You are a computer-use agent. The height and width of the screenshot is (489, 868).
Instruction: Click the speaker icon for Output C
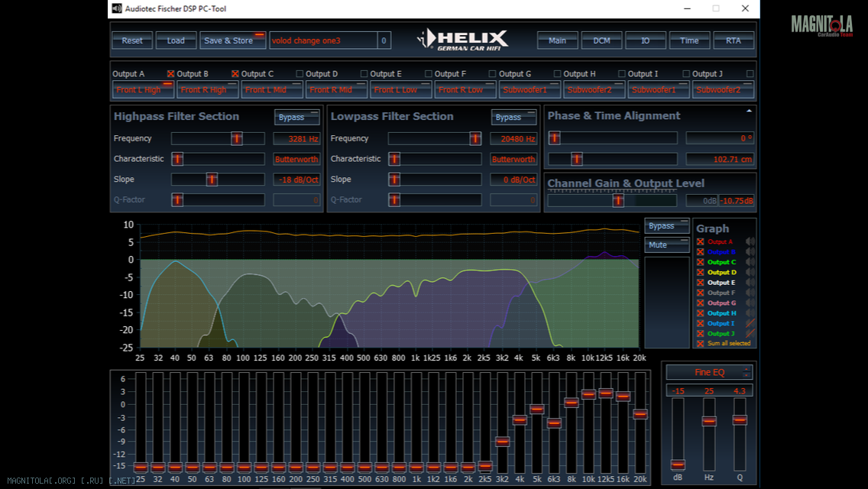pos(750,262)
